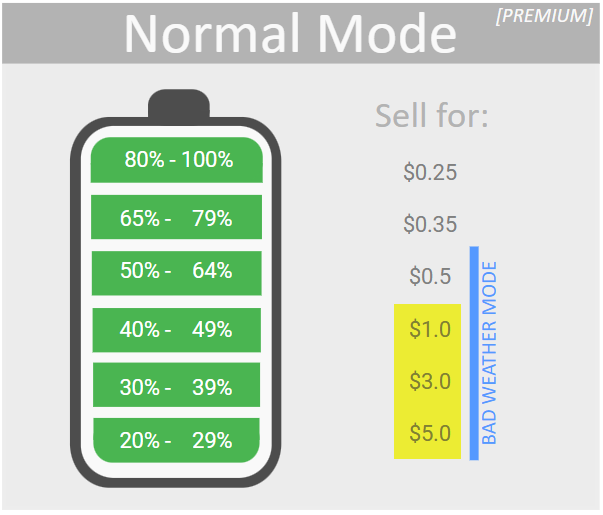Image resolution: width=603 pixels, height=515 pixels.
Task: Click the $0.25 sell price
Action: tap(430, 173)
